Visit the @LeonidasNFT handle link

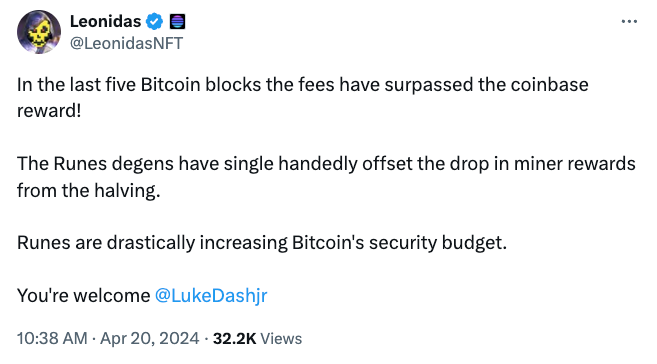pos(126,43)
